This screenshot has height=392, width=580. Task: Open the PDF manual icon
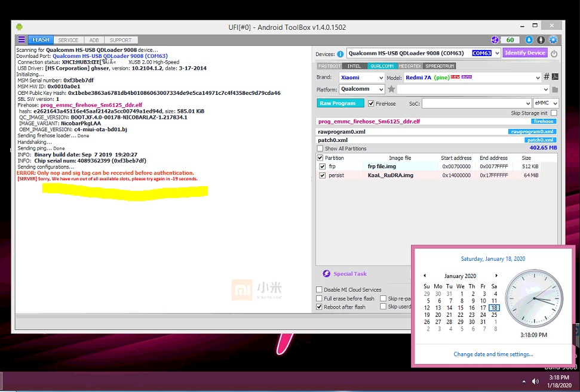pos(555,77)
